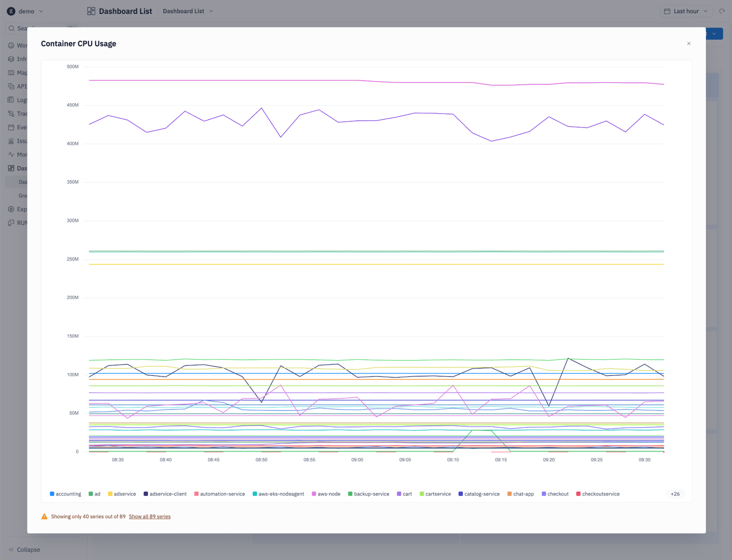This screenshot has height=560, width=732.
Task: Click the orange warning triangle icon
Action: 44,516
